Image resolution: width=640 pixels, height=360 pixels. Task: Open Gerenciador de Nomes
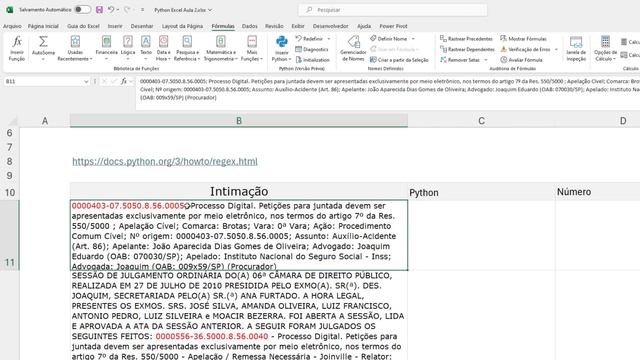tap(353, 48)
